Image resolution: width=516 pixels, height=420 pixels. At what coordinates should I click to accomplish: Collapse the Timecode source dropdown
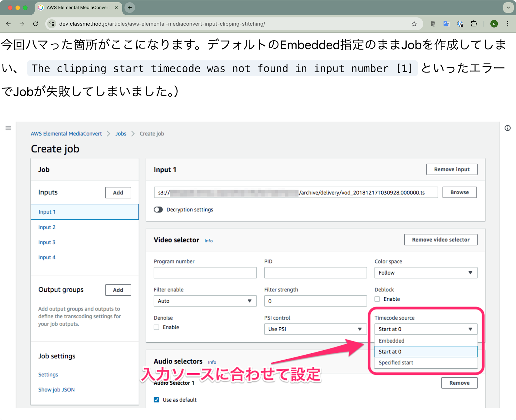tap(426, 329)
